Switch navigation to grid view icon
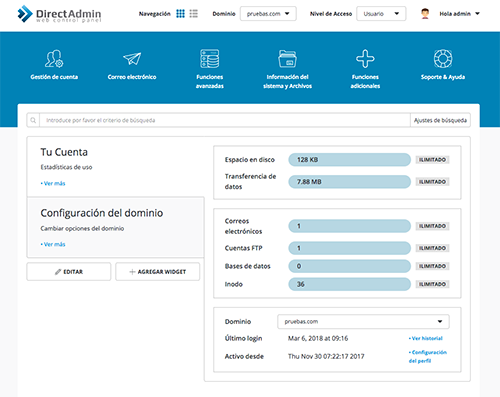Image resolution: width=500 pixels, height=397 pixels. tap(180, 14)
